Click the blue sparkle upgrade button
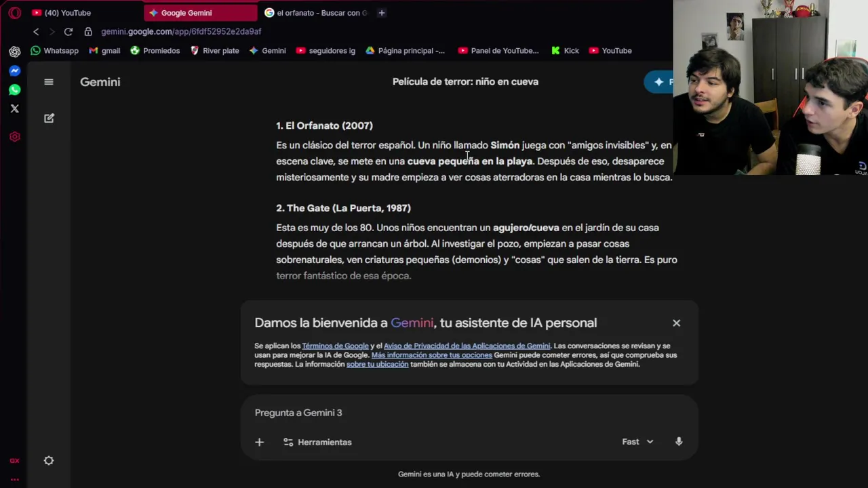 (x=658, y=82)
